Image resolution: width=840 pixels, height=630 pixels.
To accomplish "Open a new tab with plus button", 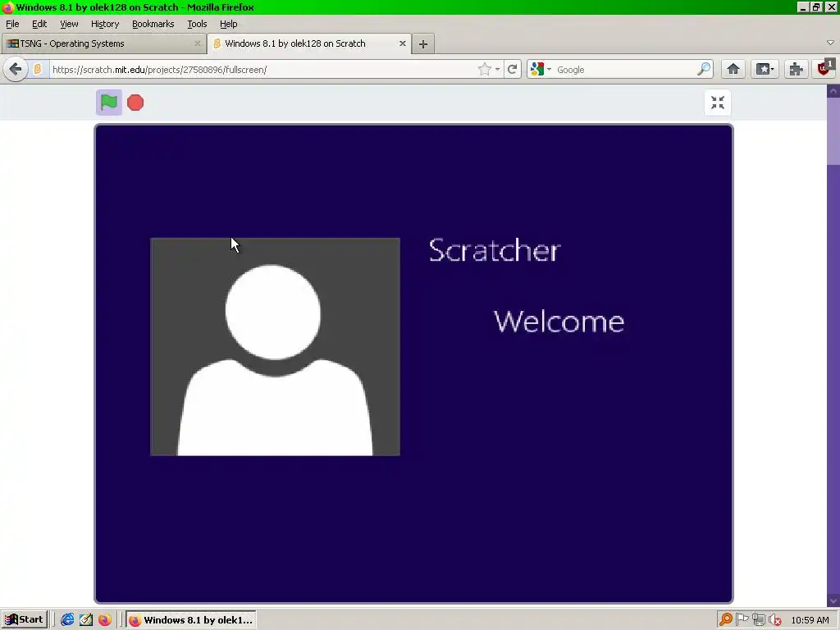I will coord(423,44).
